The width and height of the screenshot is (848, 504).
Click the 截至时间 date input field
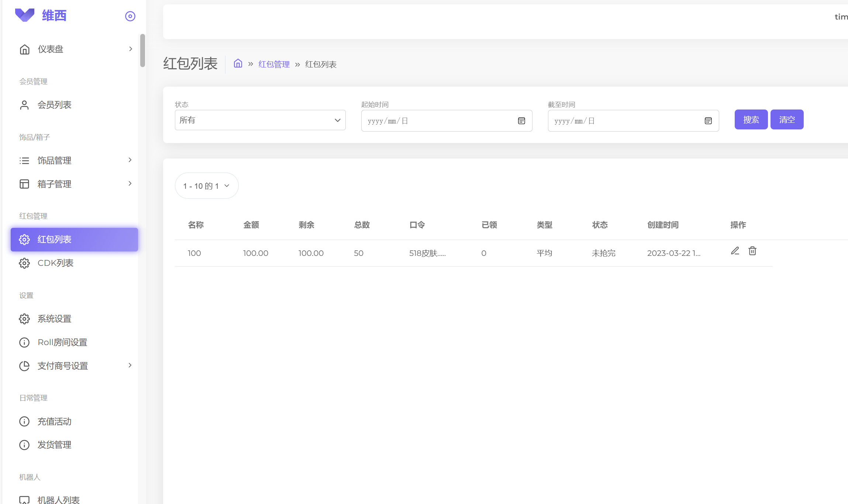point(633,121)
